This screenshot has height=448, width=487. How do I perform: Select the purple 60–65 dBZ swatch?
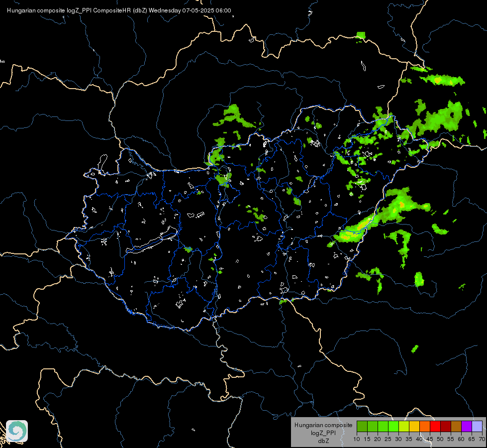click(467, 426)
